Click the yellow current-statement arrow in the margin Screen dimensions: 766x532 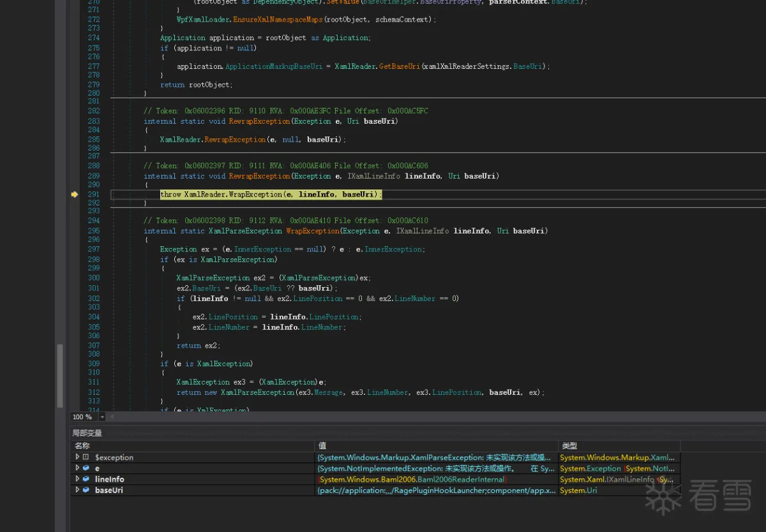click(75, 195)
